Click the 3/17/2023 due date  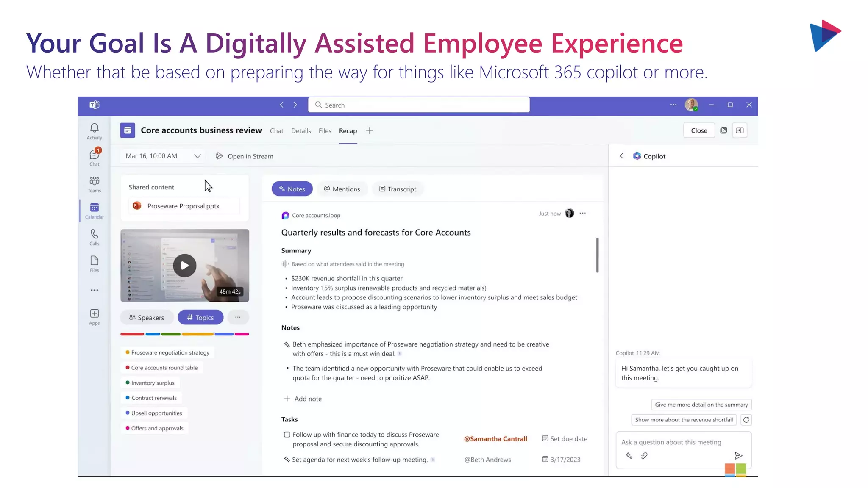pos(561,460)
